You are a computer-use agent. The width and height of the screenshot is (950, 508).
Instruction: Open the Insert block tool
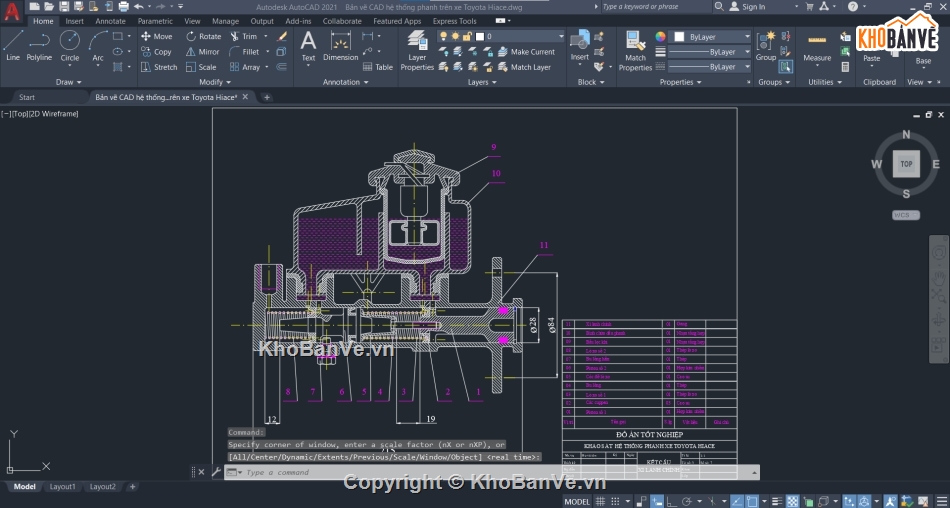(580, 46)
